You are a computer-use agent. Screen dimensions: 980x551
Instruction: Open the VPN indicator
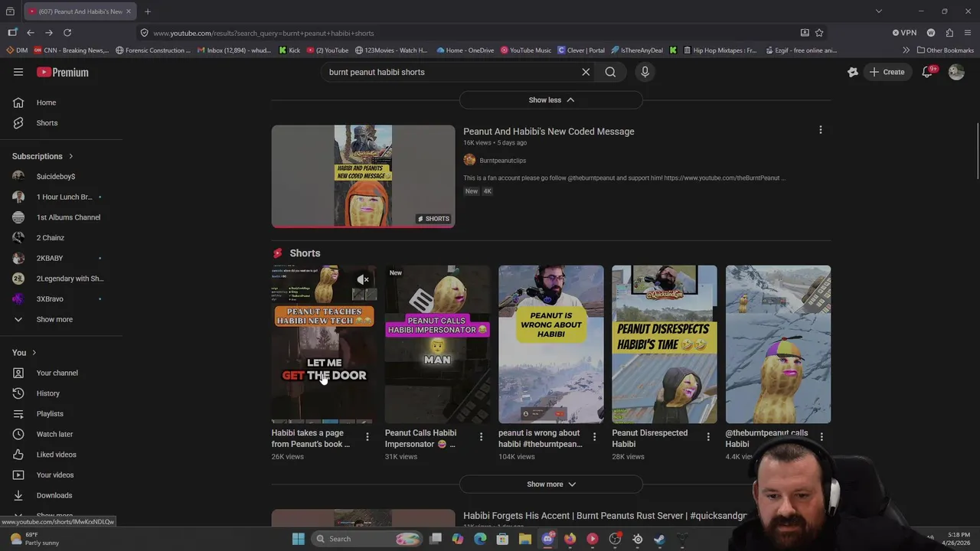(904, 33)
